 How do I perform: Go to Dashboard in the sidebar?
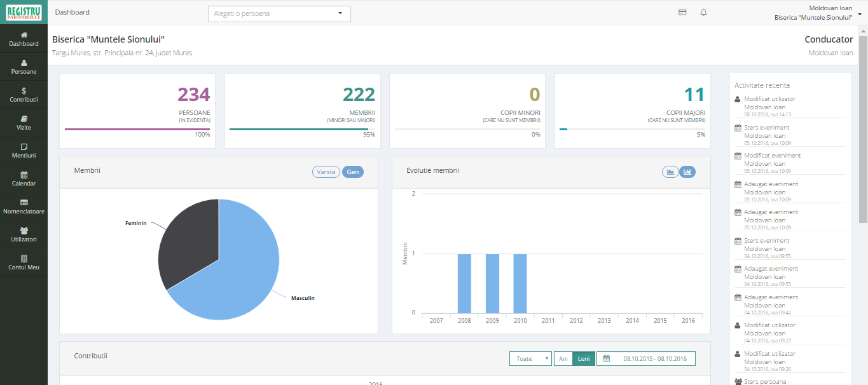(24, 39)
